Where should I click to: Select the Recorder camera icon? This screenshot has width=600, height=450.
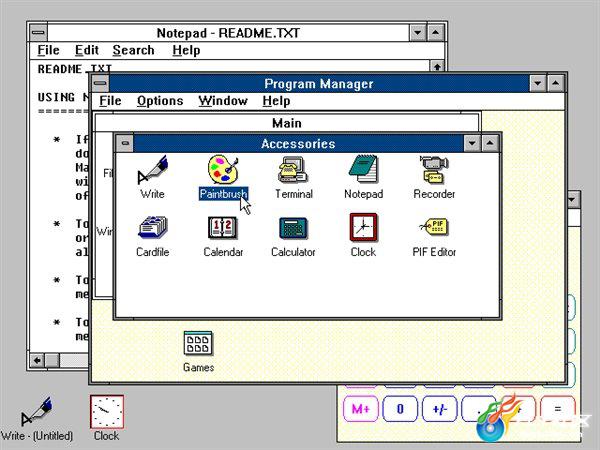(x=434, y=169)
